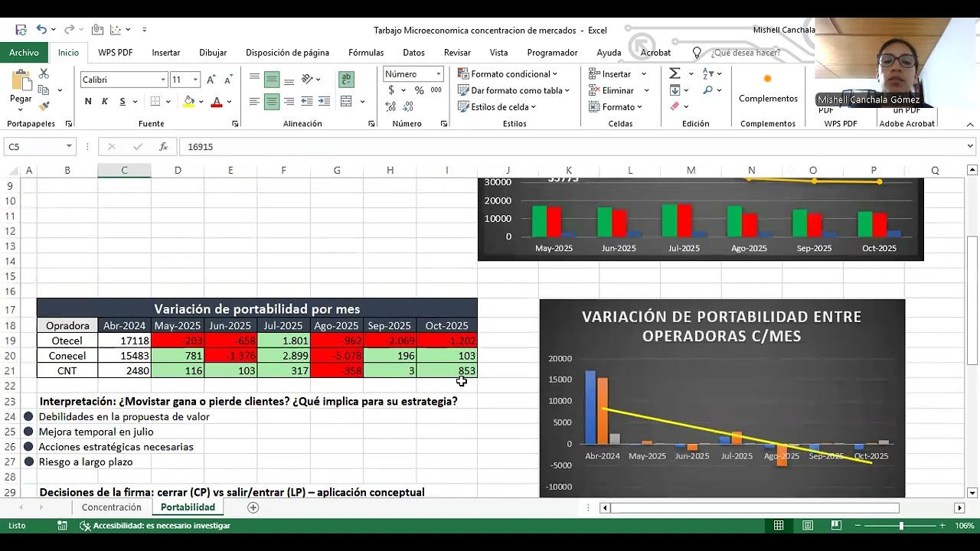Switch to the Vista ribbon tab
Image resolution: width=980 pixels, height=551 pixels.
click(498, 53)
